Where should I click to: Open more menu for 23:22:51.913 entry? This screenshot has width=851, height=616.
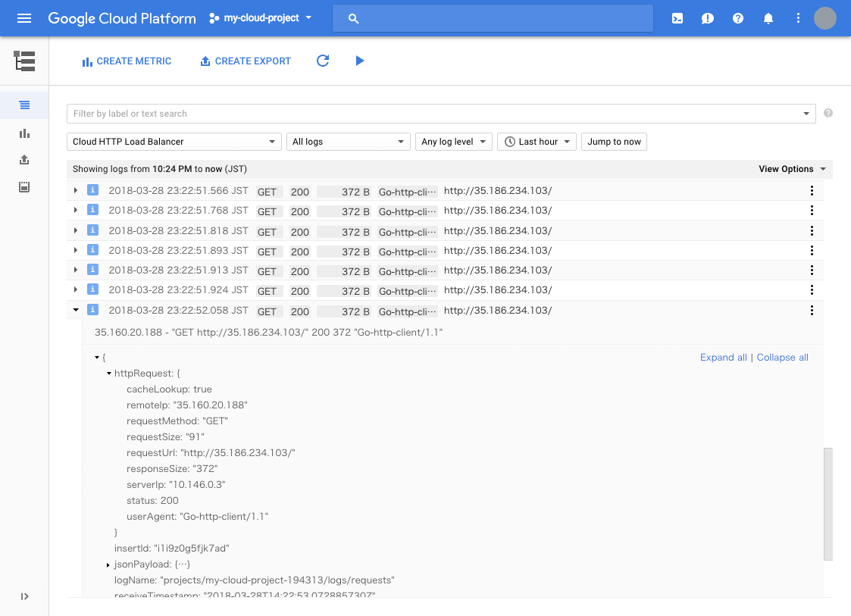tap(812, 270)
